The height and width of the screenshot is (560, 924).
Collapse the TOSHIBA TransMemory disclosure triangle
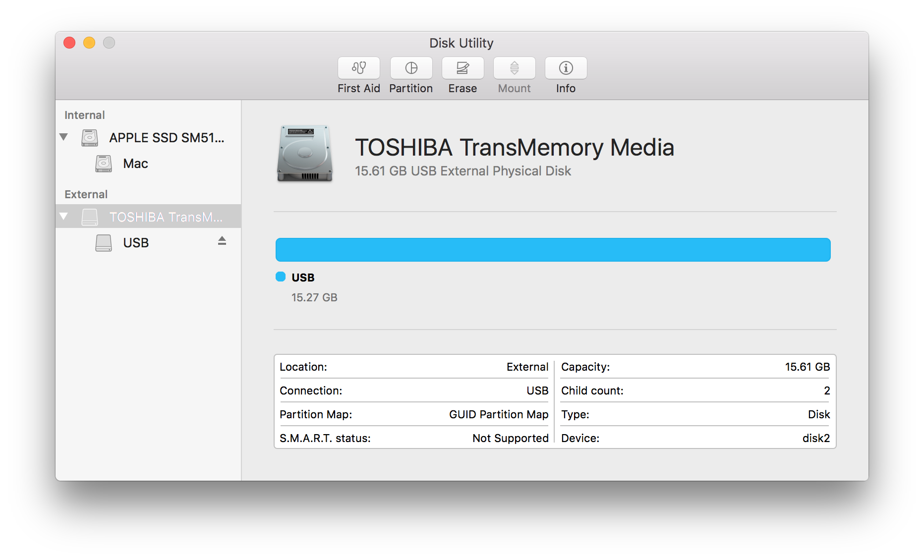tap(63, 217)
